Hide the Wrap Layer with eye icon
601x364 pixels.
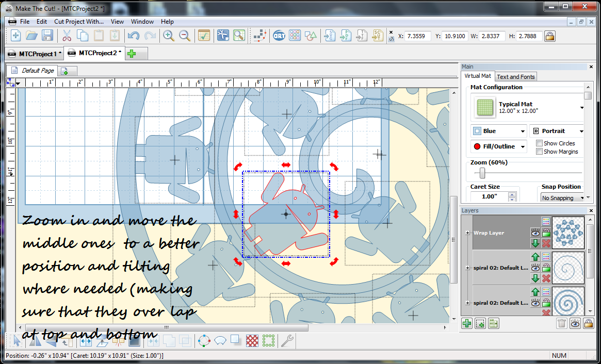(x=535, y=233)
